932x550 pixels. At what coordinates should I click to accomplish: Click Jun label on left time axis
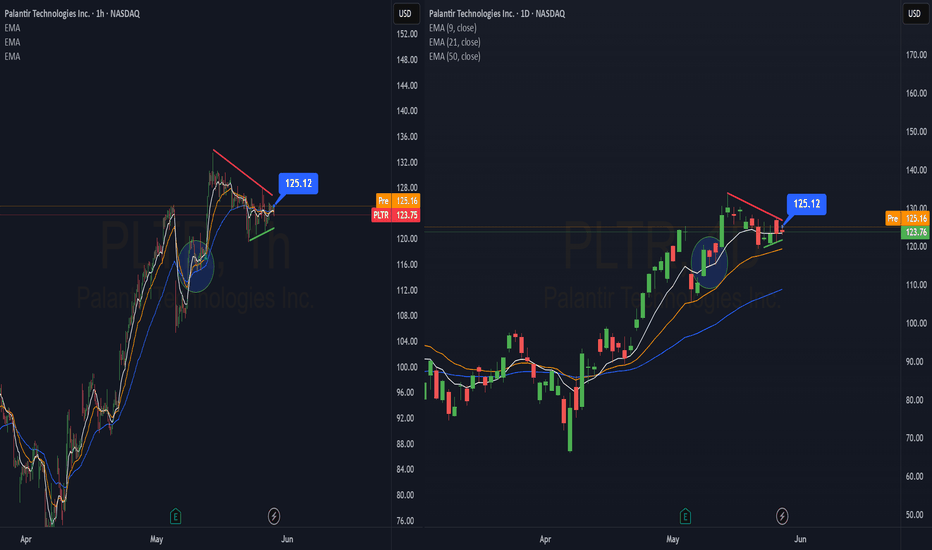coord(287,539)
